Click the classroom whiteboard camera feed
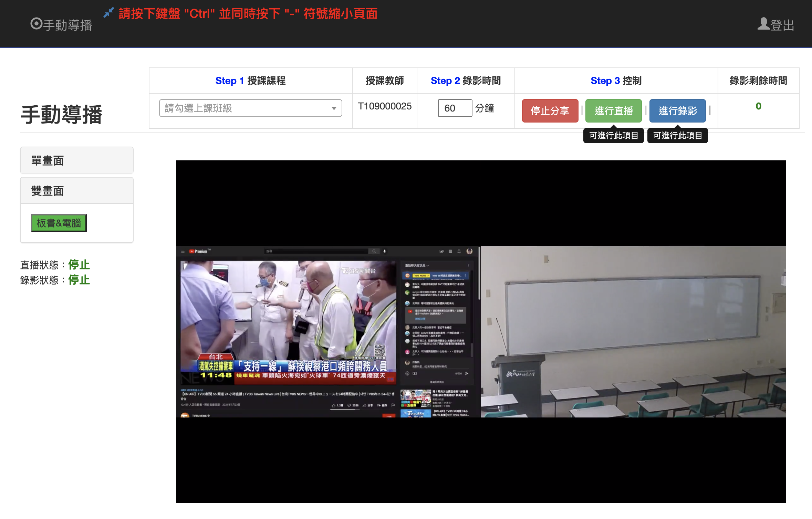 point(633,331)
